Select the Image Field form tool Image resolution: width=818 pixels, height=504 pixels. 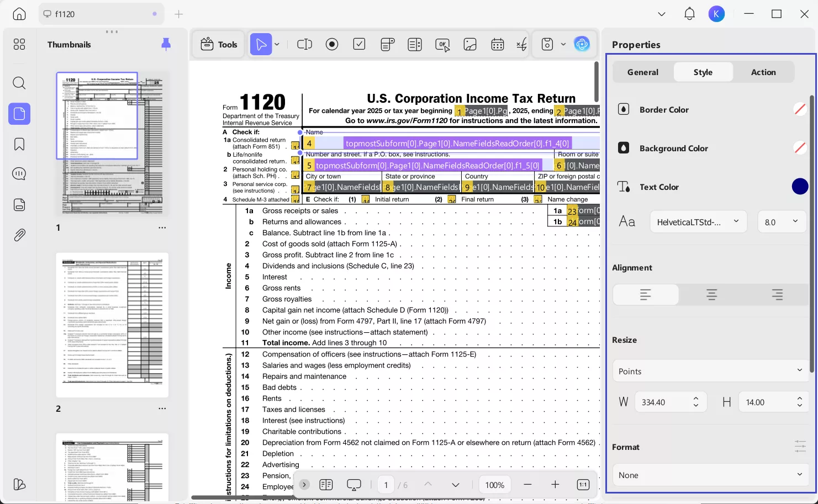[x=470, y=44]
